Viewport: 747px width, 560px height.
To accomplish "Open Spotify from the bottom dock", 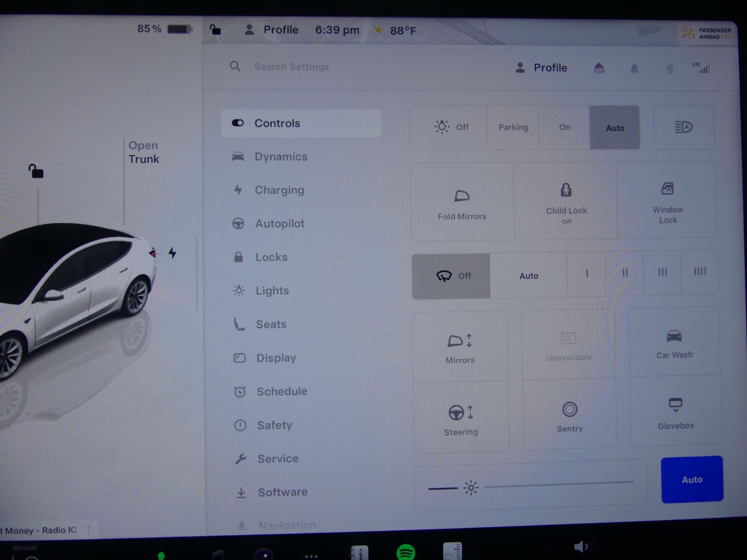I will 406,552.
